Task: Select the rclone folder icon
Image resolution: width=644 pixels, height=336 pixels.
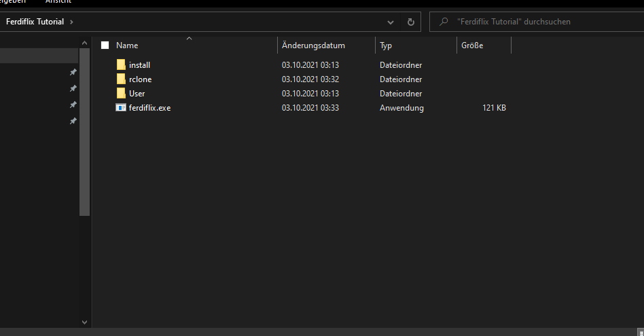Action: coord(121,79)
